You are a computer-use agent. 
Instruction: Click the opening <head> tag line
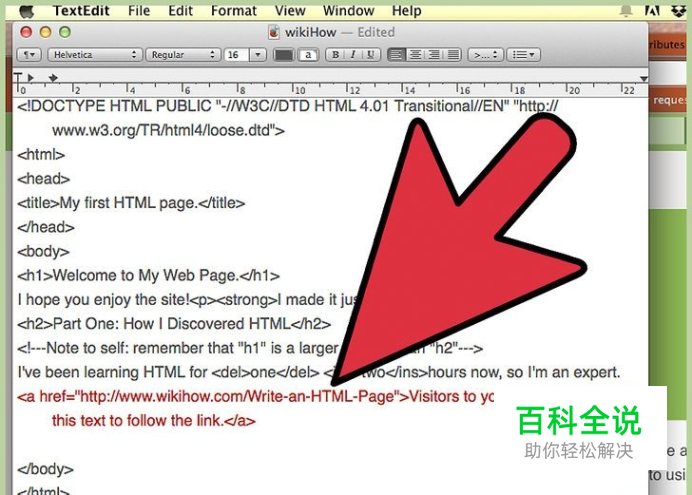click(44, 179)
